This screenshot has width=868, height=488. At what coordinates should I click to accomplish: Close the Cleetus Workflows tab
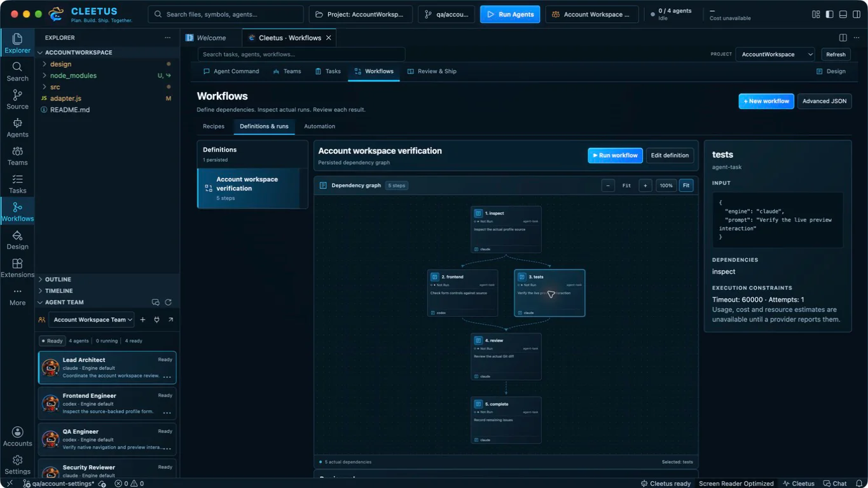coord(329,37)
